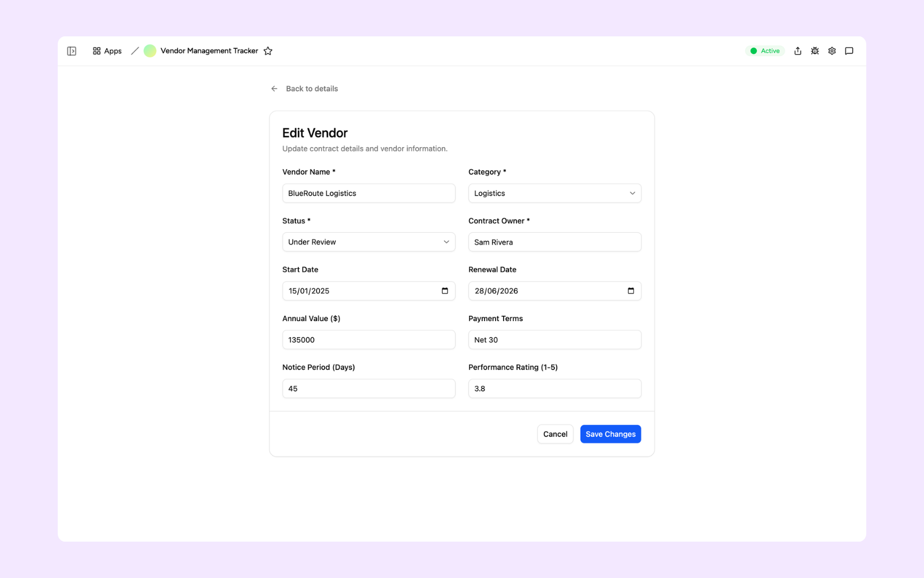
Task: Focus the Notice Period field
Action: coord(368,389)
